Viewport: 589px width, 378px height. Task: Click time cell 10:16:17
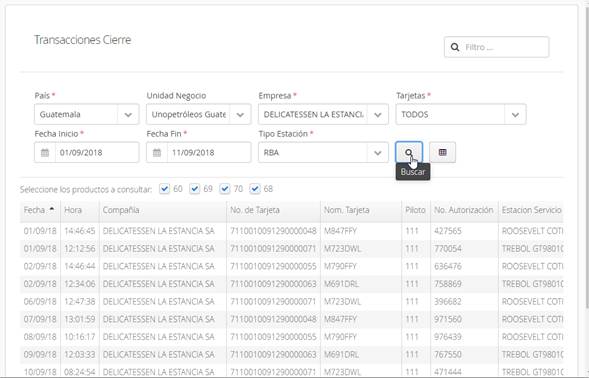pyautogui.click(x=80, y=337)
